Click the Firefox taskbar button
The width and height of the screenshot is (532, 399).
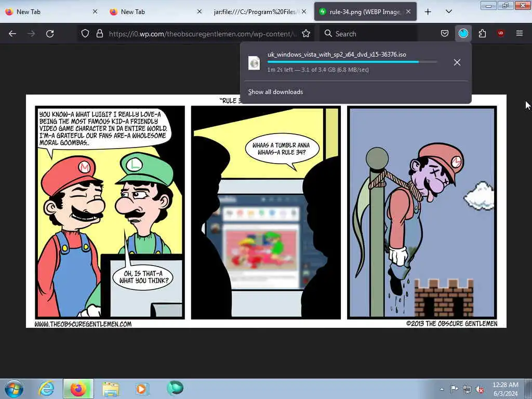point(78,389)
